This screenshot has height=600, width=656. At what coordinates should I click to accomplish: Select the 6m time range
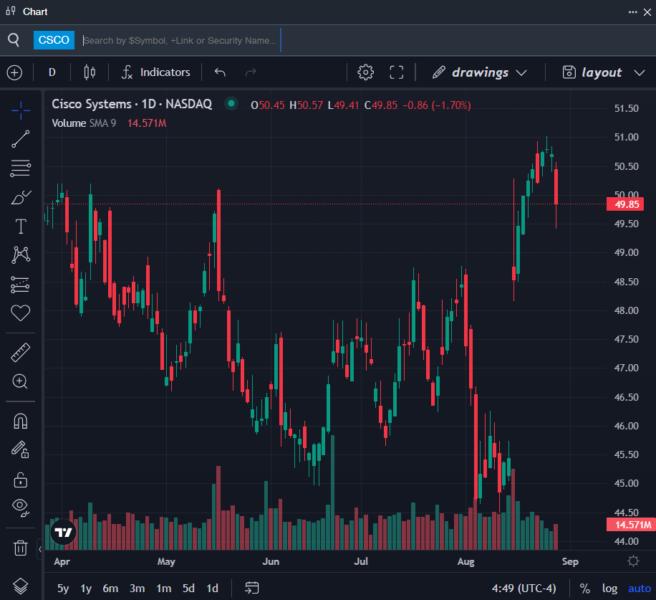110,588
